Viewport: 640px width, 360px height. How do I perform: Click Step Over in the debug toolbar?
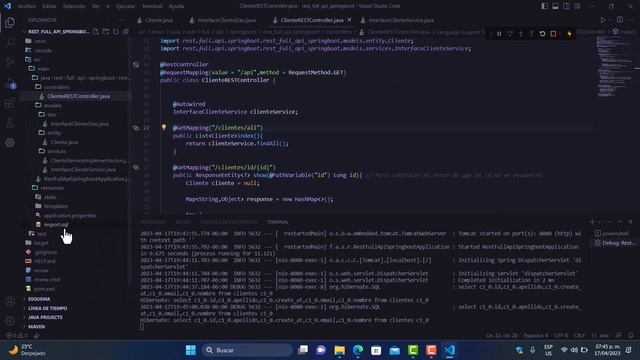coord(510,34)
